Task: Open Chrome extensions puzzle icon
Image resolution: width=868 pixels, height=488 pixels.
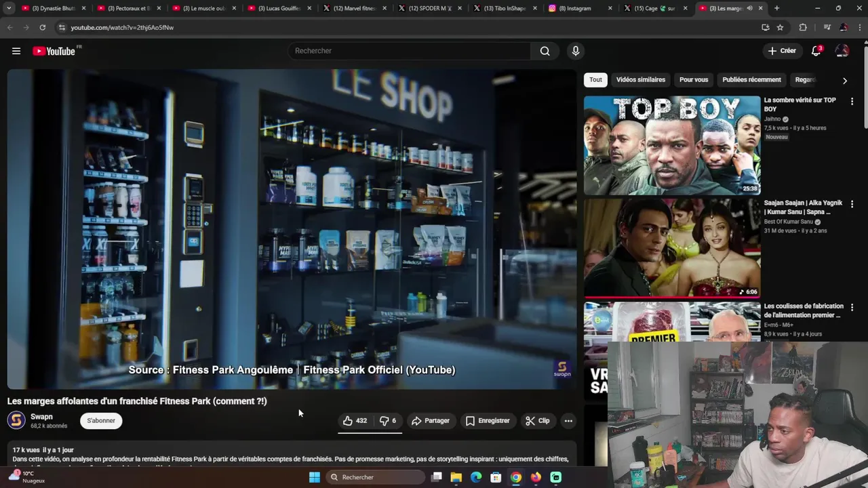Action: pos(803,27)
